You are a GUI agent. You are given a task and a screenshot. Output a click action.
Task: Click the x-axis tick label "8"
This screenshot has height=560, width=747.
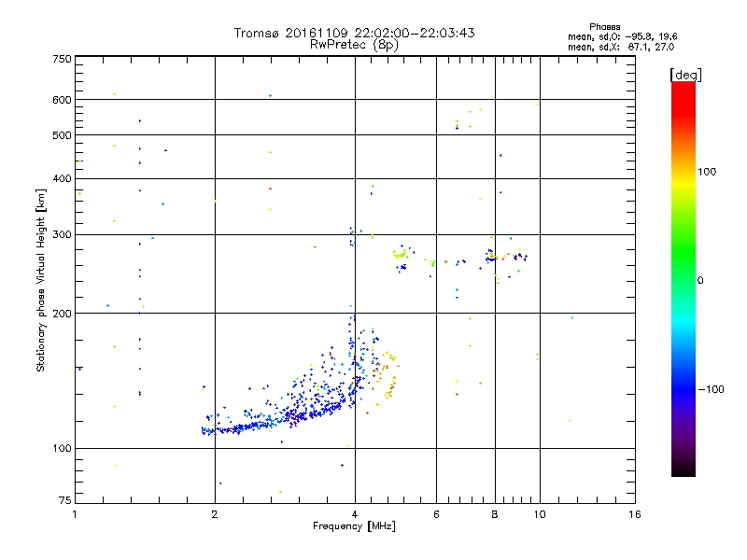point(495,514)
